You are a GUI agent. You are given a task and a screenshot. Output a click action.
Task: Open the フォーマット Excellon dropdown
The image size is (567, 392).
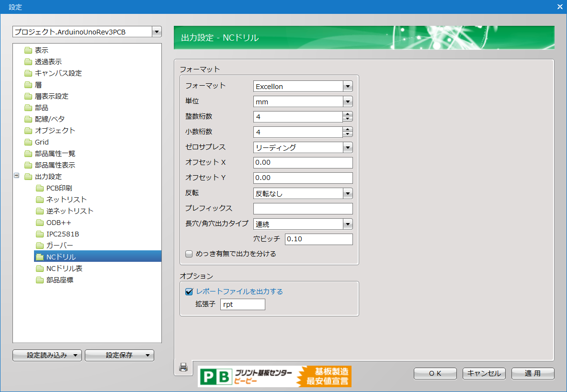(x=348, y=87)
